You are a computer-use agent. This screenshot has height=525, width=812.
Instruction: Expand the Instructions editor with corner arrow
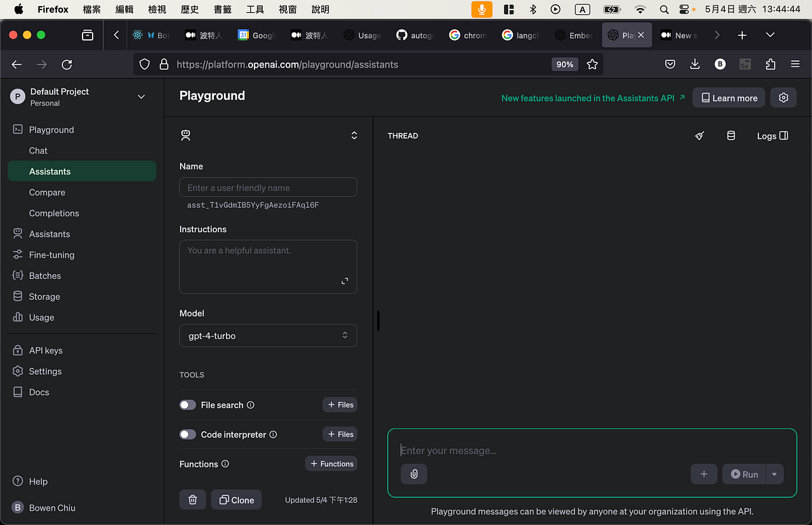(345, 280)
